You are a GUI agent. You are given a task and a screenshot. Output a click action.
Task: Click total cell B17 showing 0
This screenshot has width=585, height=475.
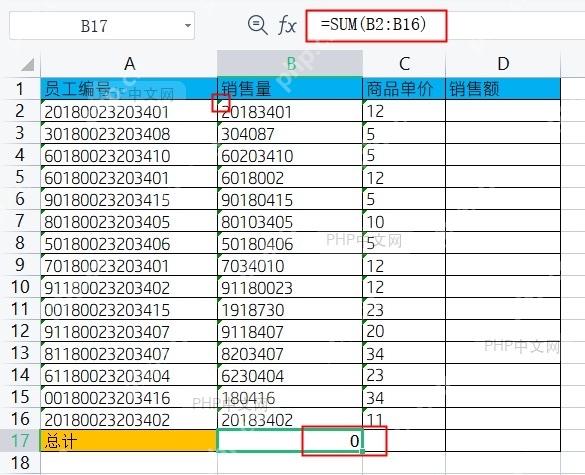click(290, 441)
